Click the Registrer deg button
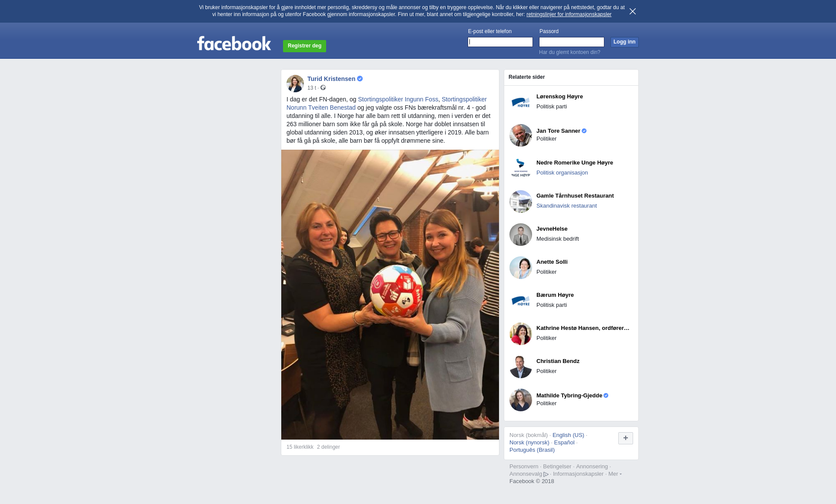 click(x=304, y=46)
